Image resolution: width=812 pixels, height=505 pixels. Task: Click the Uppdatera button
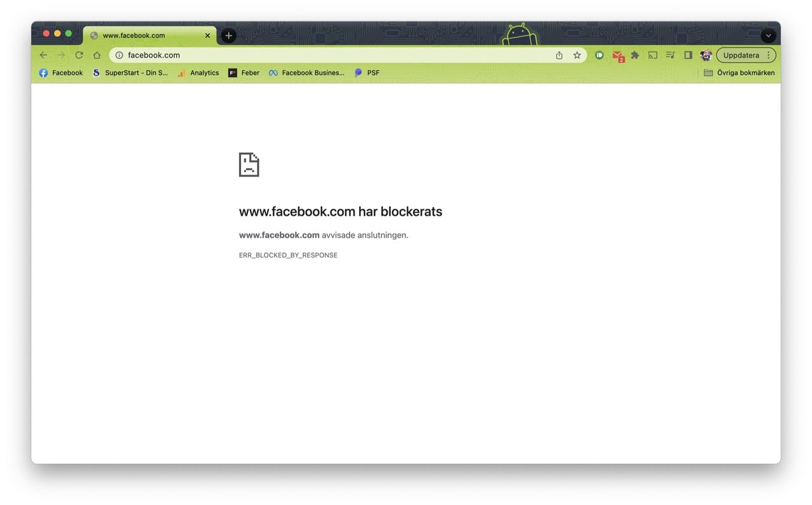click(741, 55)
